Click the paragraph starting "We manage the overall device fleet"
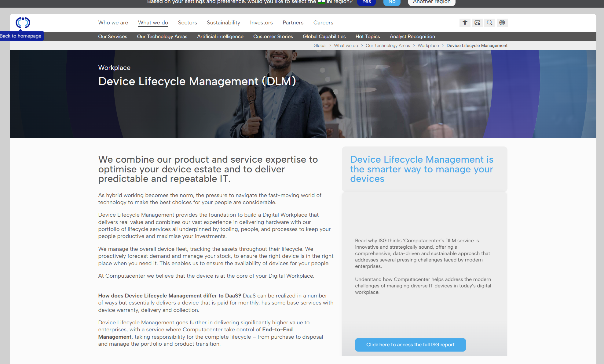 coord(216,256)
